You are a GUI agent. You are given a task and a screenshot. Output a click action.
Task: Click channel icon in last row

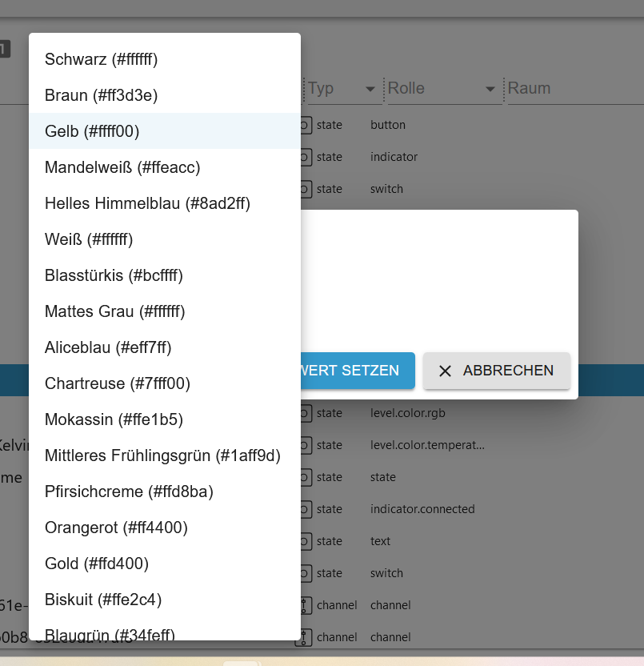[x=304, y=637]
